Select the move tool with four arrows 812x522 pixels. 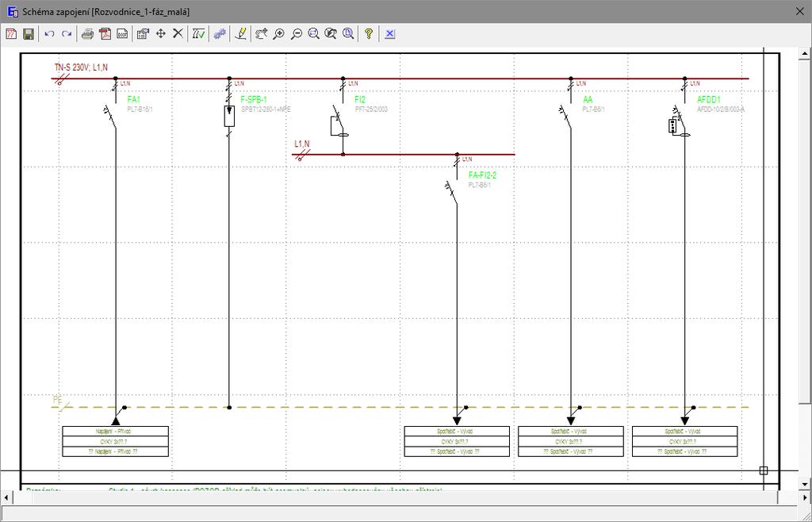[x=160, y=33]
